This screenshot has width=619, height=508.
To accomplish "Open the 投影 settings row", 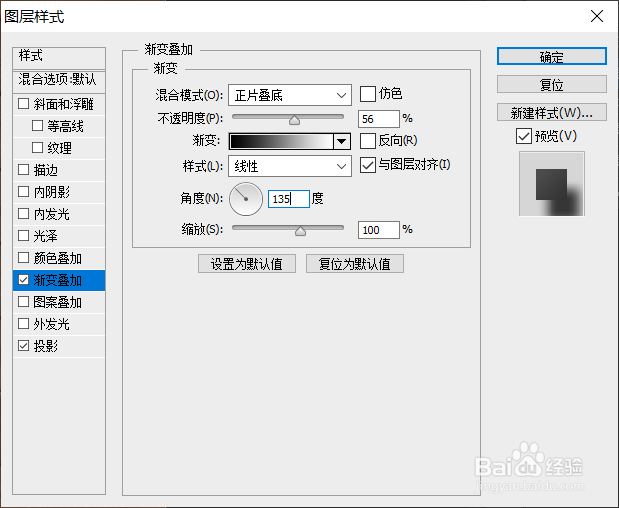I will 59,346.
